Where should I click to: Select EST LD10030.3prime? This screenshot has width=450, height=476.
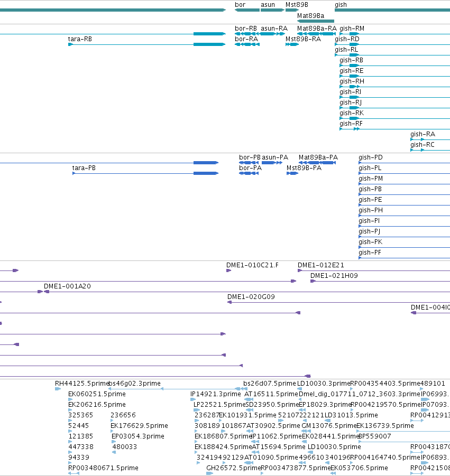[x=324, y=384]
